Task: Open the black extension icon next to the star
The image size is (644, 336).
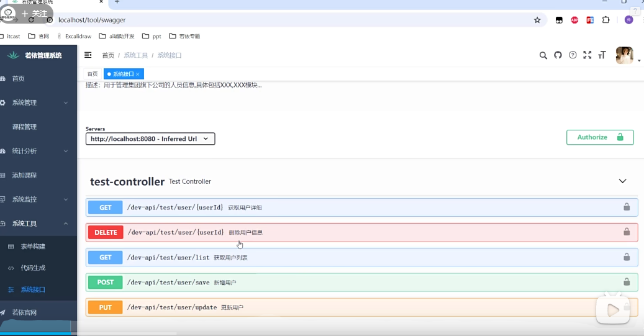Action: [x=559, y=20]
